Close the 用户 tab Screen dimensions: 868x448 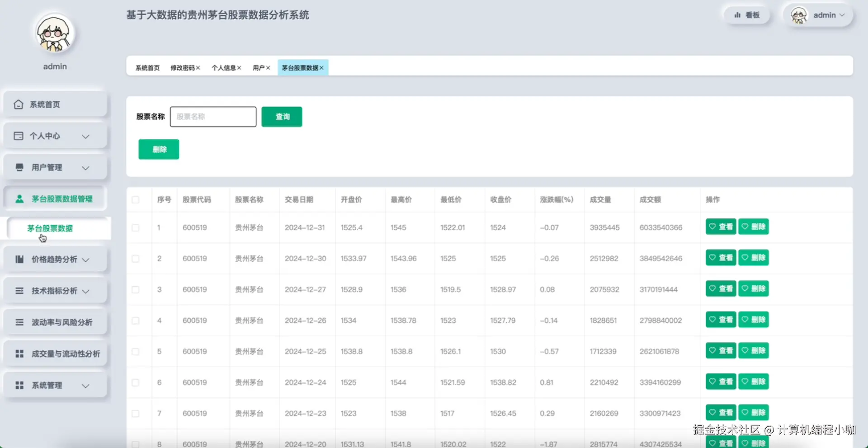(268, 68)
